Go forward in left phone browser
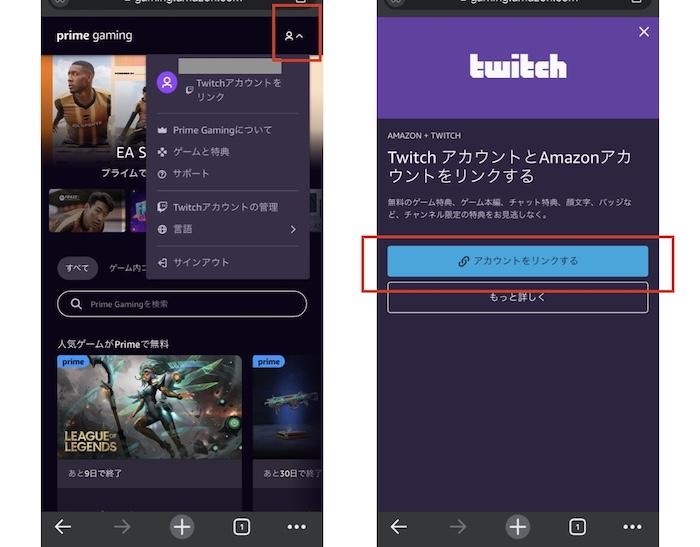The height and width of the screenshot is (547, 700). pos(122,527)
